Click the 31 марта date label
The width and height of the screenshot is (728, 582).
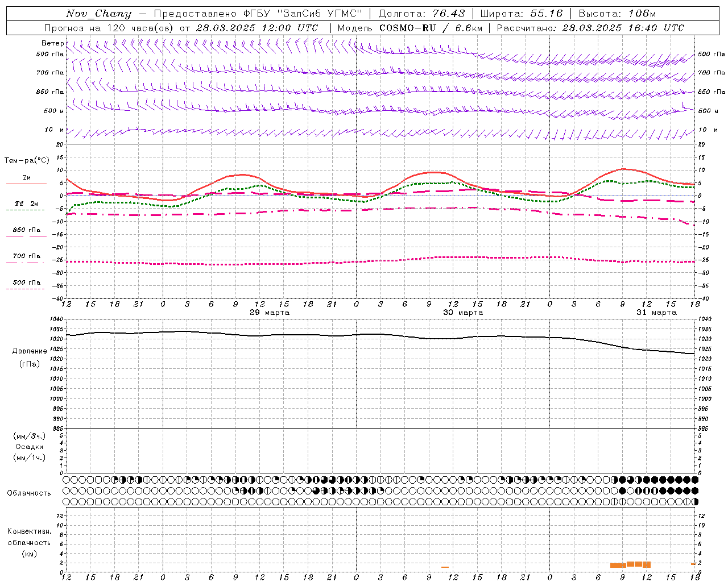[656, 313]
